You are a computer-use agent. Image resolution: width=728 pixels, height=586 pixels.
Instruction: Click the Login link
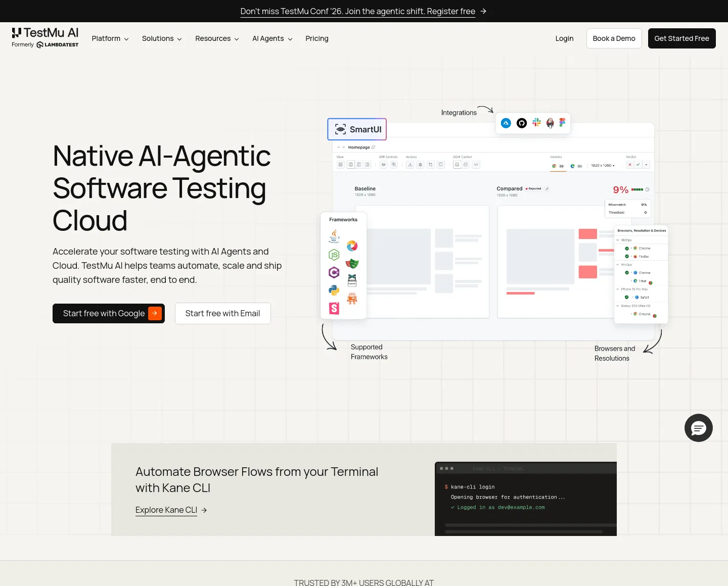pyautogui.click(x=564, y=38)
